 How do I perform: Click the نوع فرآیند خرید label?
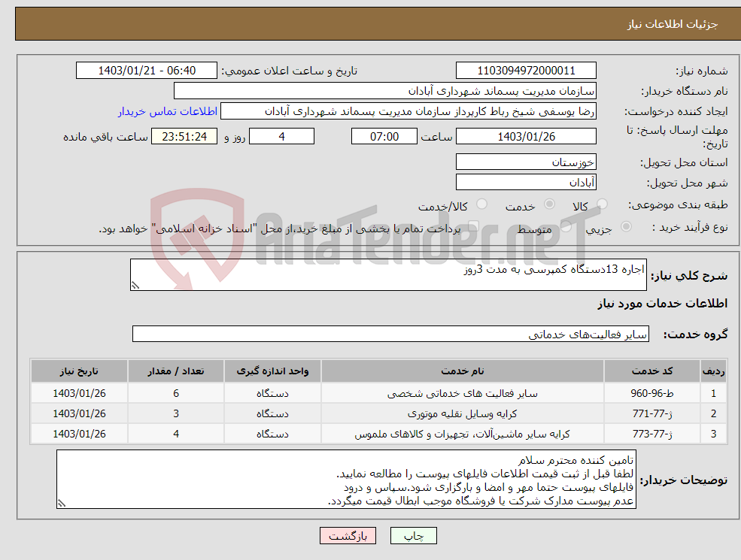(x=690, y=227)
